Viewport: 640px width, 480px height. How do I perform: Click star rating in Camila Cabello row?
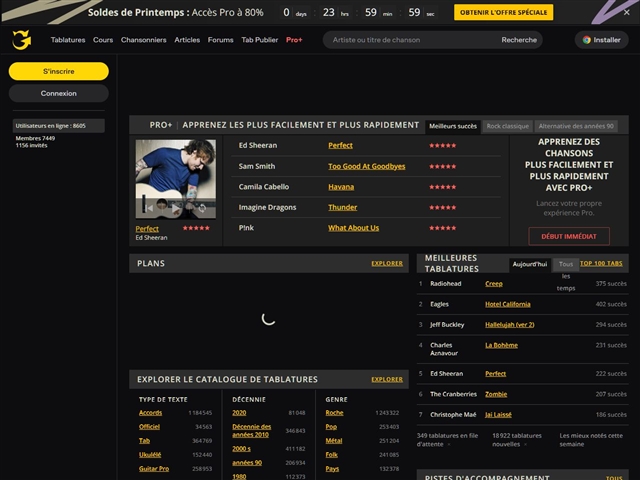442,187
